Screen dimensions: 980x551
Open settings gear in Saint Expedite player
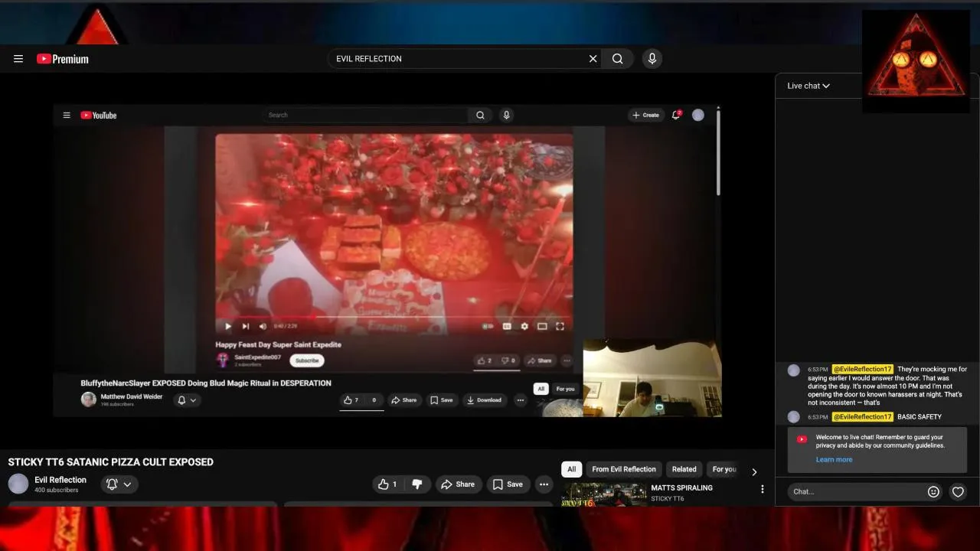[x=524, y=326]
